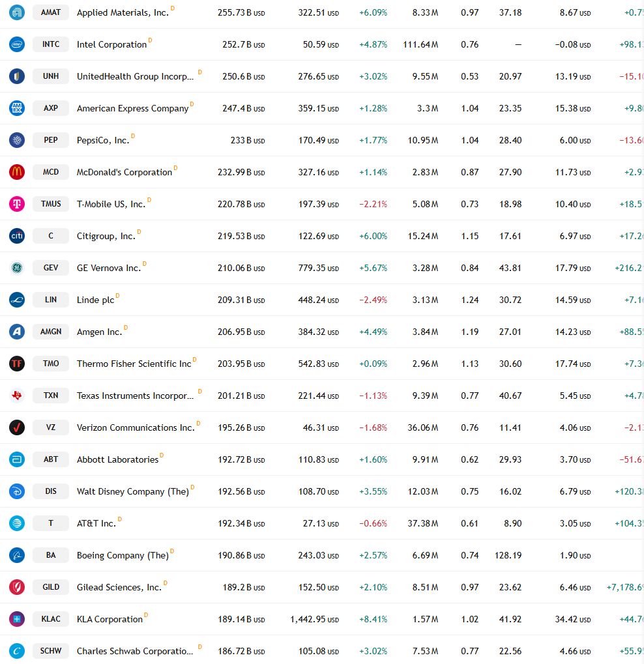Select the UNH ticker badge
This screenshot has width=644, height=664.
tap(51, 76)
